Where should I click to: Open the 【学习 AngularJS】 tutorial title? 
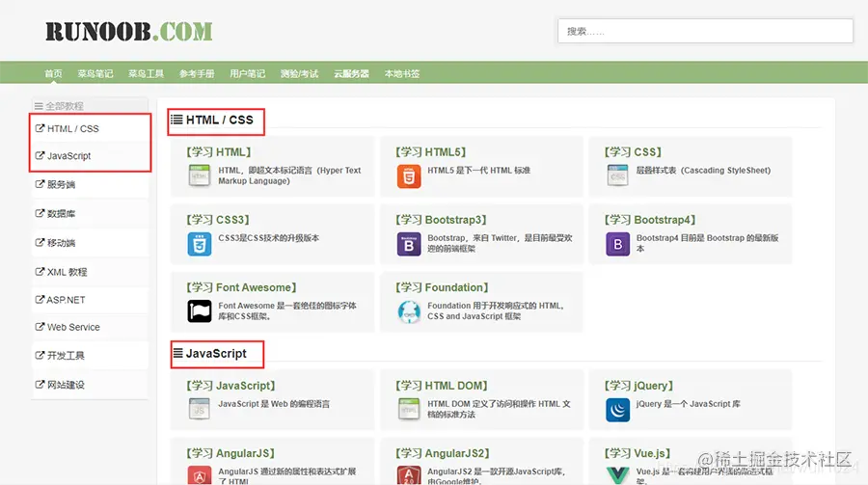point(231,453)
